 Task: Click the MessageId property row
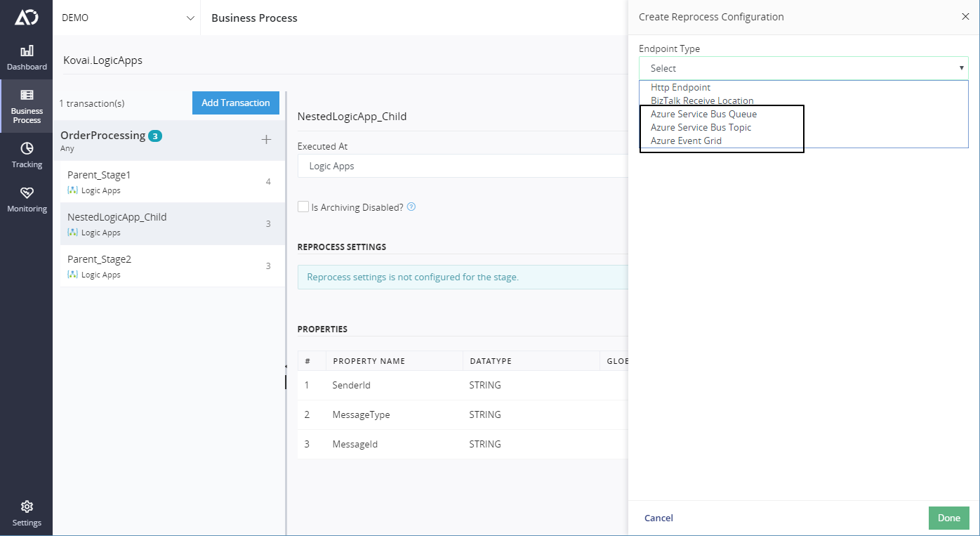click(x=463, y=444)
